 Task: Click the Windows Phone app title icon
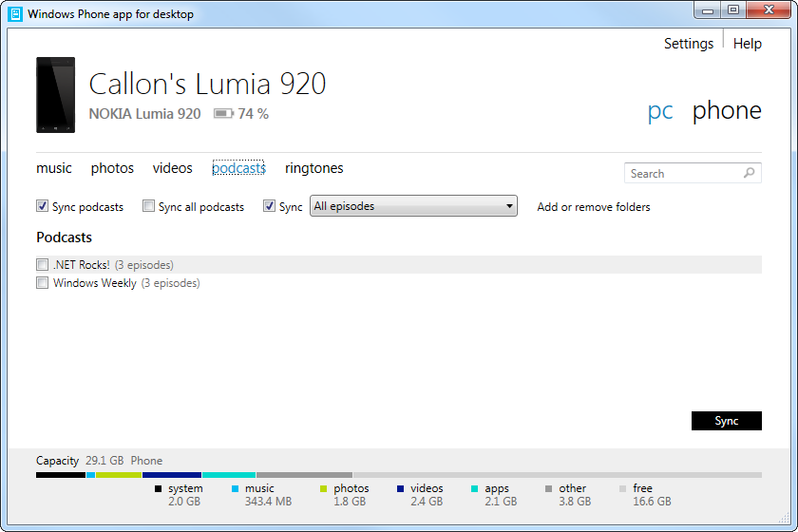(14, 14)
